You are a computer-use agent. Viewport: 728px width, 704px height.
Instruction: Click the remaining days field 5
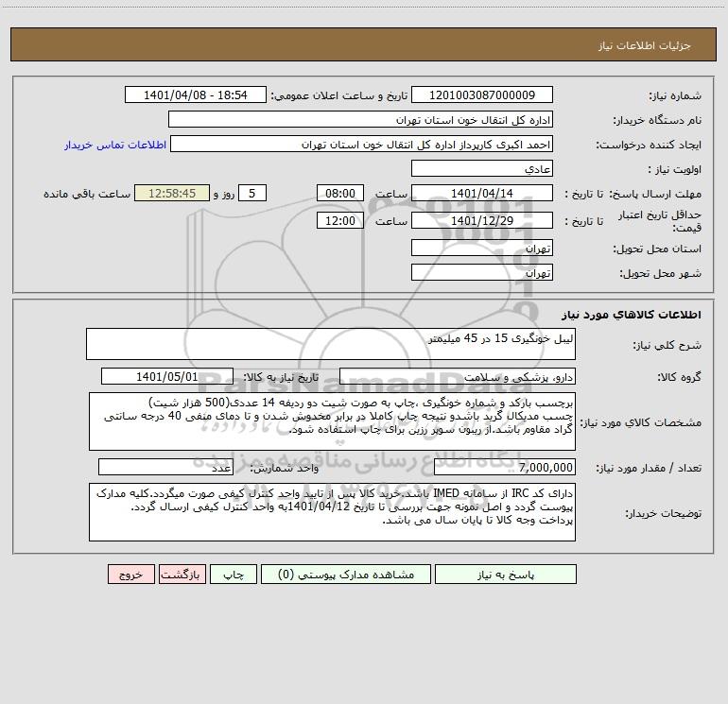(x=252, y=193)
